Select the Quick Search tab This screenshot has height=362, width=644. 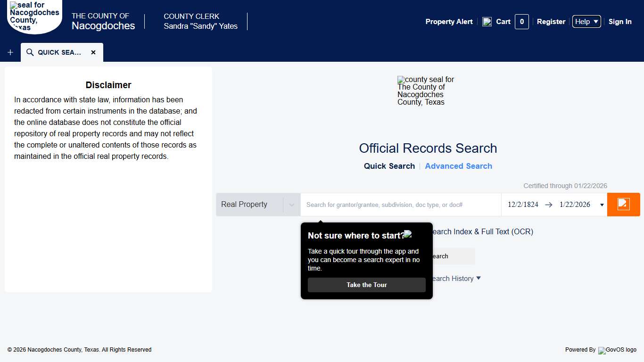(389, 166)
